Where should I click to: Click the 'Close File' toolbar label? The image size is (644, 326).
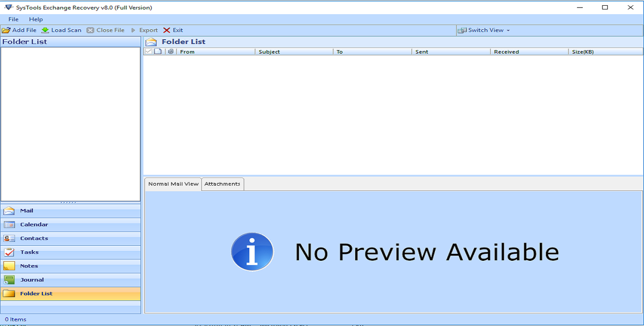tap(110, 30)
